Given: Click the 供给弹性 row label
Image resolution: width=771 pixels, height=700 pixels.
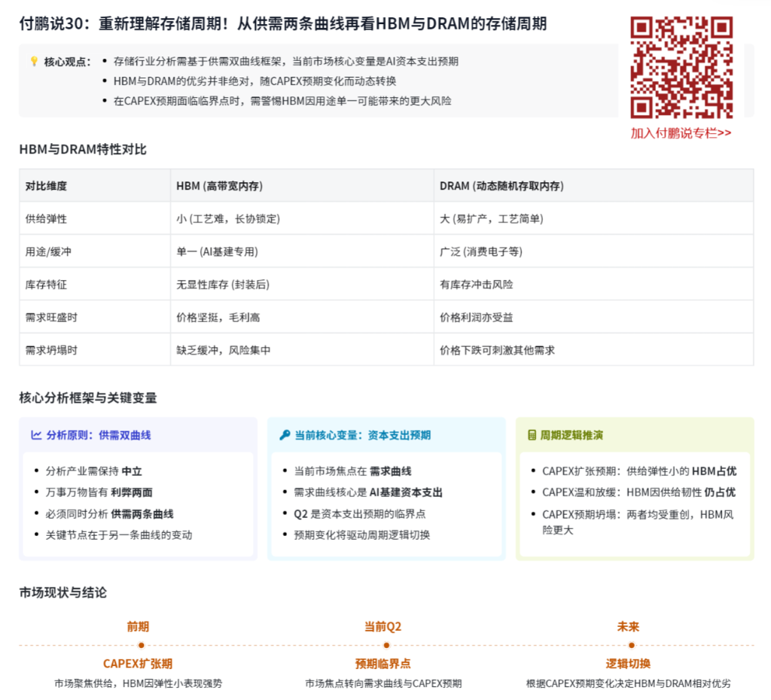Looking at the screenshot, I should (x=46, y=219).
